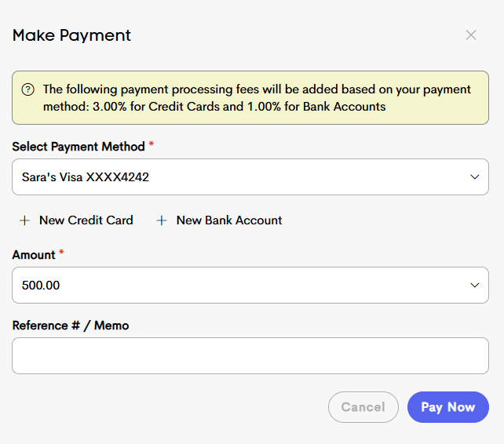This screenshot has height=444, width=504.
Task: Focus the Reference # / Memo text box
Action: click(x=250, y=355)
